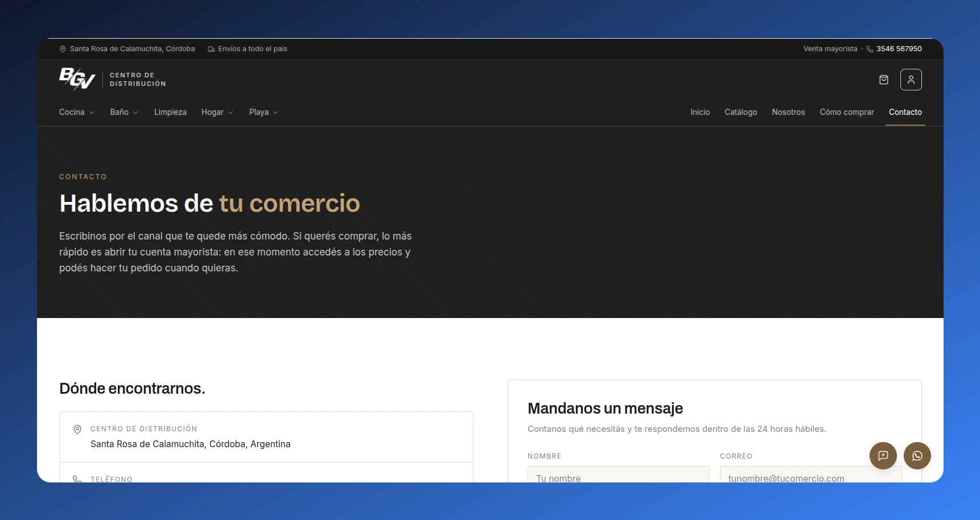The width and height of the screenshot is (980, 520).
Task: Open the Limpieza category
Action: tap(170, 112)
